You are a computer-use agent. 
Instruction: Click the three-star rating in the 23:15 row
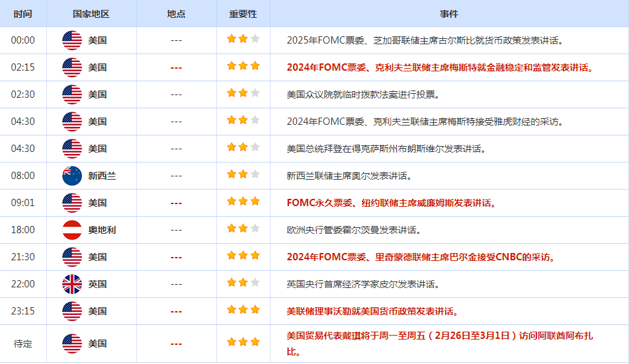coord(243,309)
